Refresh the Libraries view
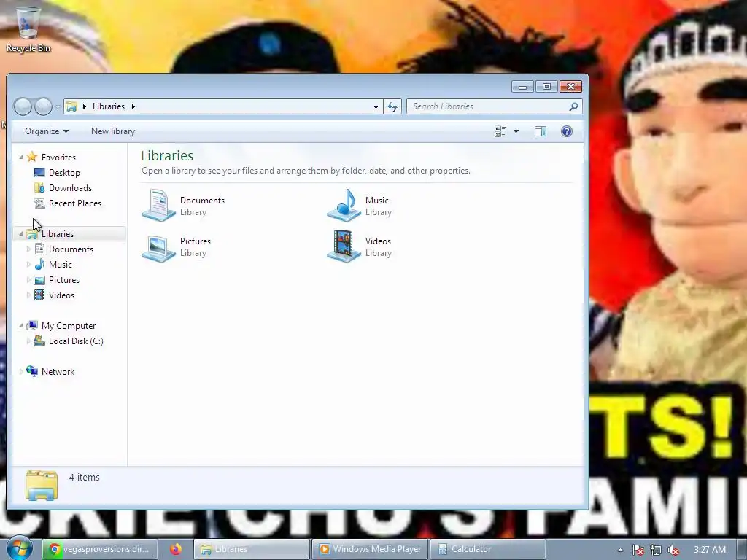This screenshot has height=560, width=747. (392, 106)
